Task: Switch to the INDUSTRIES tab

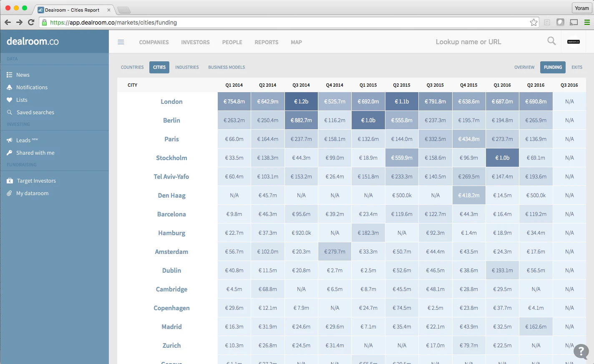Action: click(187, 67)
